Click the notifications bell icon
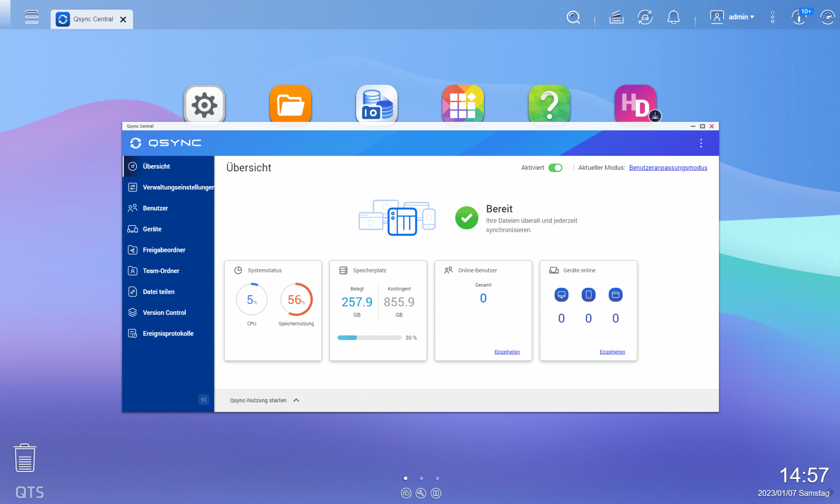Image resolution: width=840 pixels, height=504 pixels. (673, 17)
